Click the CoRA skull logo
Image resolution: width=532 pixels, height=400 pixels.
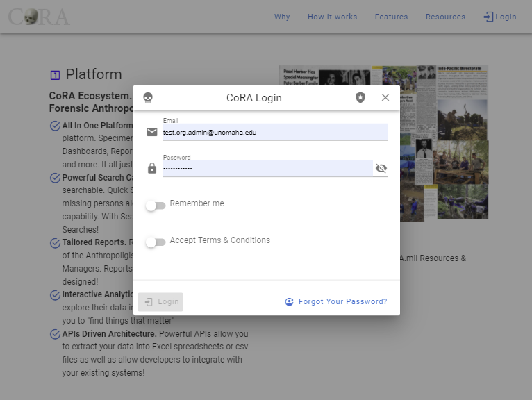click(x=39, y=17)
